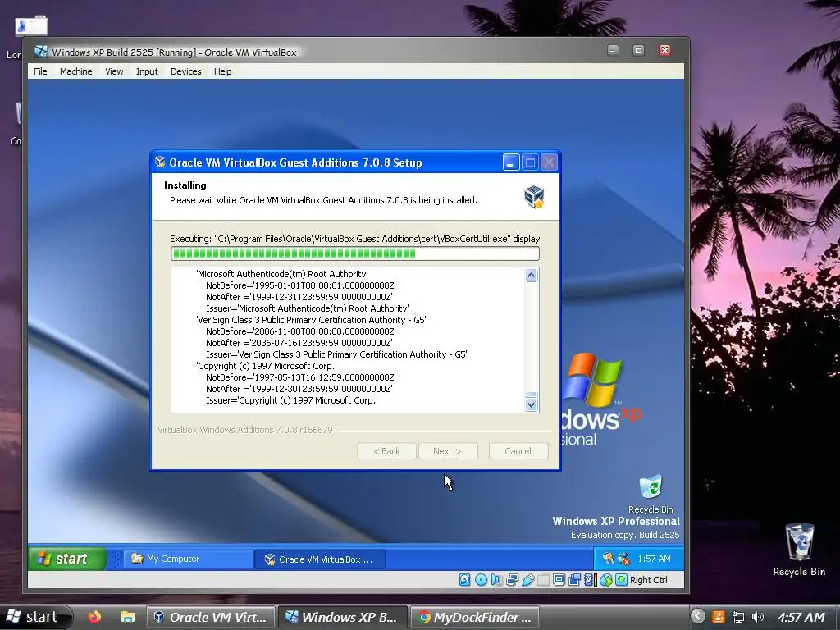The width and height of the screenshot is (840, 630).
Task: Click the Executing VBoxCertUtil.exe status text
Action: coord(354,239)
